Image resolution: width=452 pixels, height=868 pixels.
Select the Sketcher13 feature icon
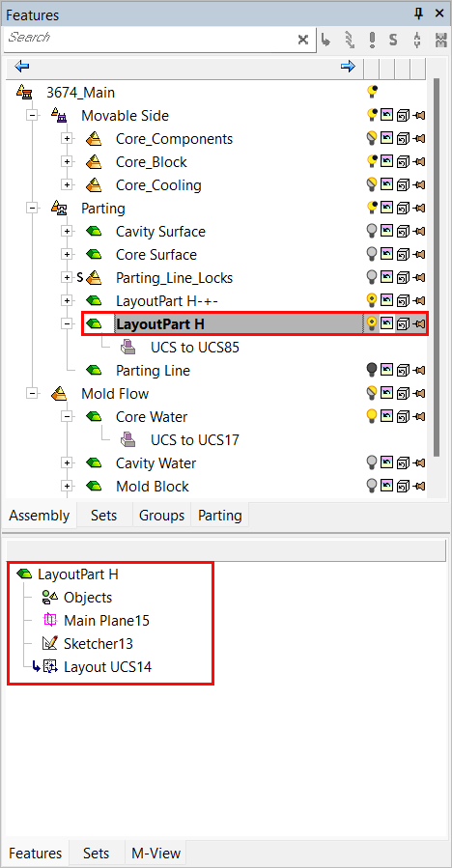coord(50,644)
